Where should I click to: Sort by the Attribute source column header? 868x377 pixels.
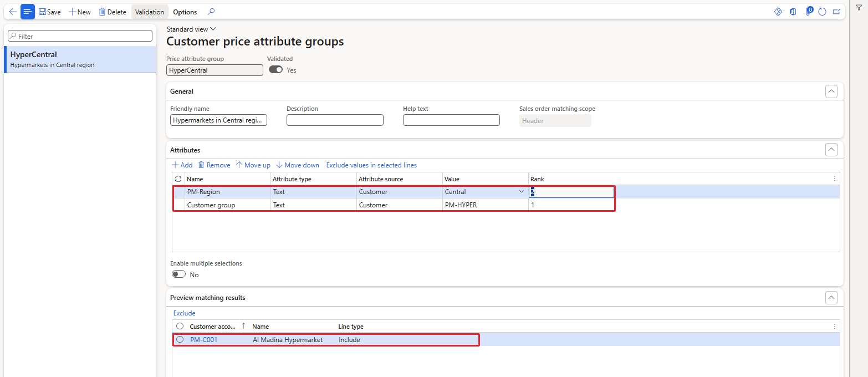[400, 179]
